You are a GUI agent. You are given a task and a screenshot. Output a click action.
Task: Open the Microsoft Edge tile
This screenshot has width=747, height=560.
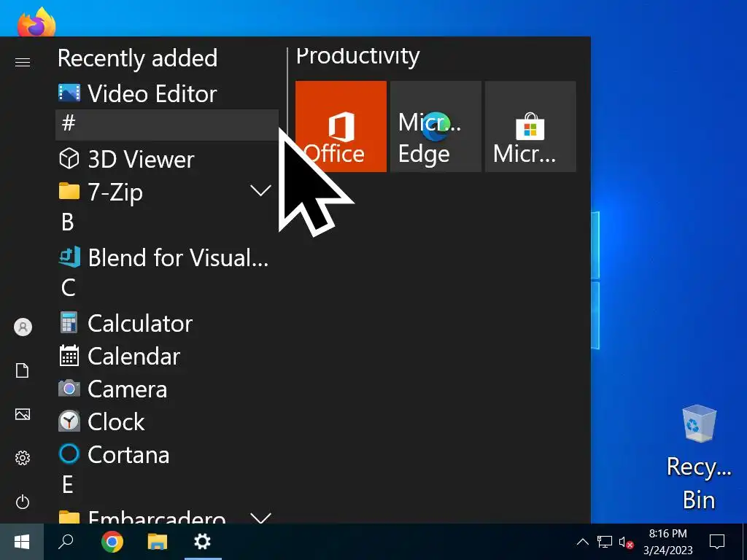tap(436, 126)
